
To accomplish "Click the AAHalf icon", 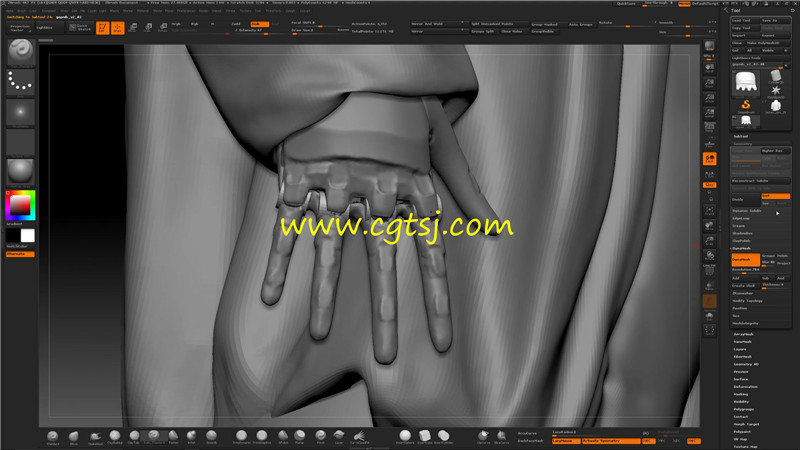I will pyautogui.click(x=709, y=114).
